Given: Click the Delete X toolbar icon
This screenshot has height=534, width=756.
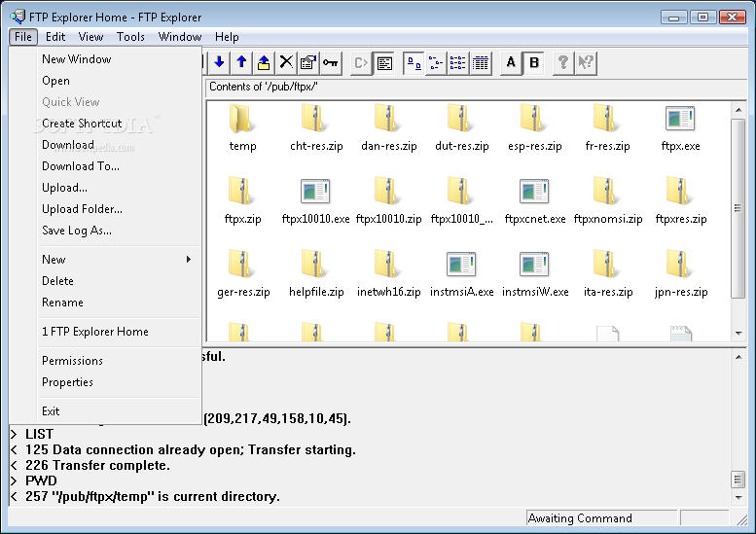Looking at the screenshot, I should point(286,62).
